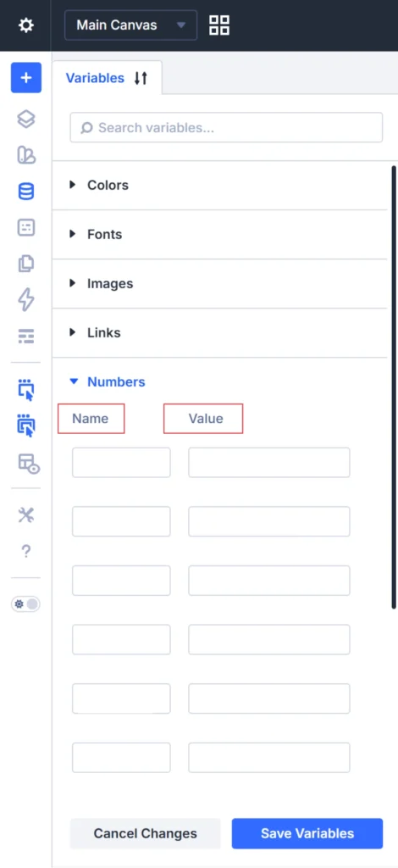The image size is (398, 868).
Task: Click the Cancel Changes button
Action: [x=146, y=834]
